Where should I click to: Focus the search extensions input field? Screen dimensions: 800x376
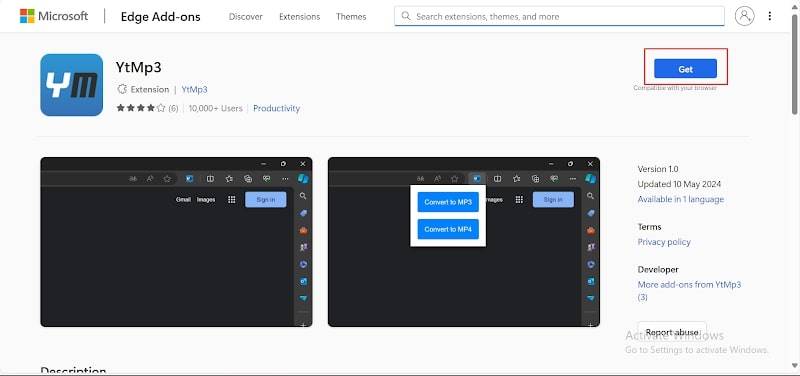[x=559, y=16]
